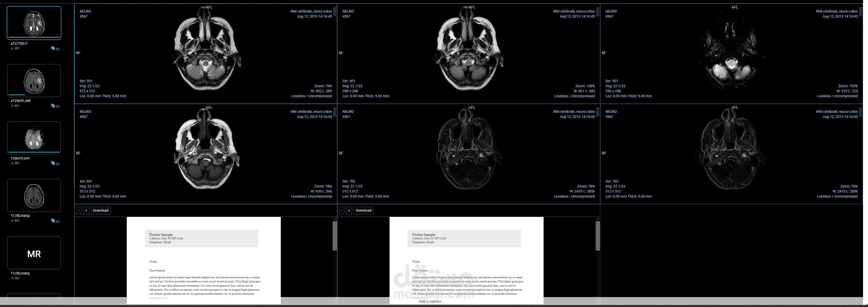
Task: Zoom out the left report document
Action: (x=79, y=211)
